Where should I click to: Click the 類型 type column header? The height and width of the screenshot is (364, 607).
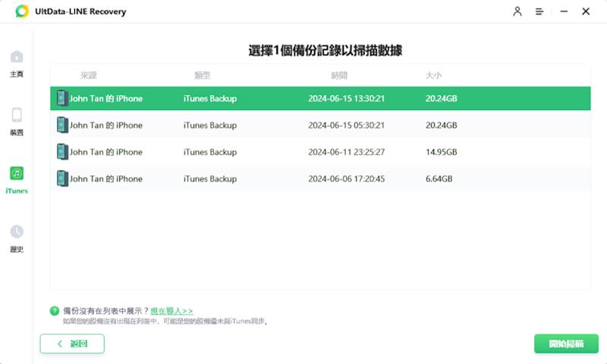coord(202,76)
